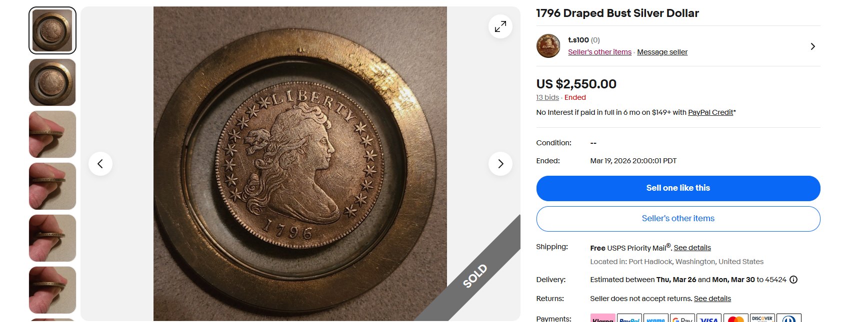The height and width of the screenshot is (322, 868).
Task: Click the Diners Club payment icon
Action: (x=788, y=319)
